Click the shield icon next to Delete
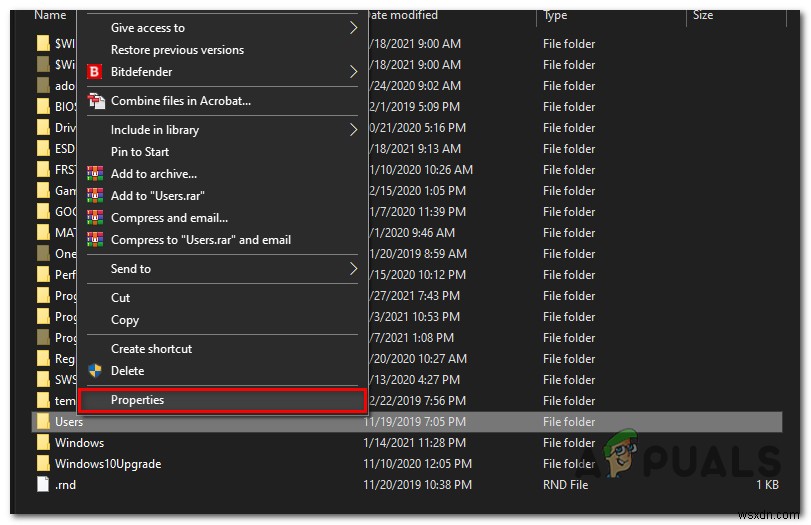This screenshot has height=525, width=811. click(x=95, y=371)
